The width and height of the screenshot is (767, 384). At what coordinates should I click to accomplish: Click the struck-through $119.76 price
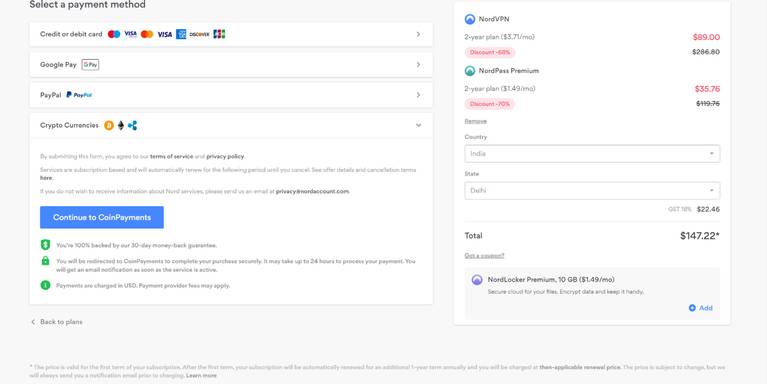pos(708,104)
